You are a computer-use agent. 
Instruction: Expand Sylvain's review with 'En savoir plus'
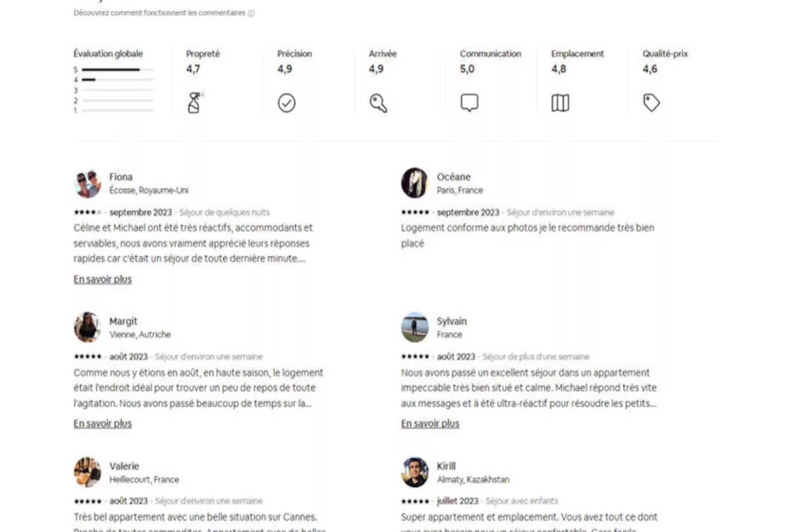(x=430, y=424)
